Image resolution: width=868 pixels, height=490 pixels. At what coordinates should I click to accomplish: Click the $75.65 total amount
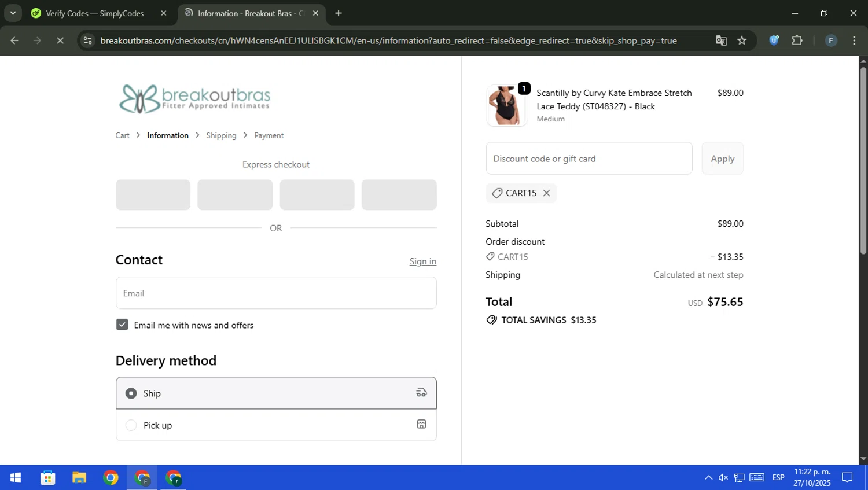725,302
